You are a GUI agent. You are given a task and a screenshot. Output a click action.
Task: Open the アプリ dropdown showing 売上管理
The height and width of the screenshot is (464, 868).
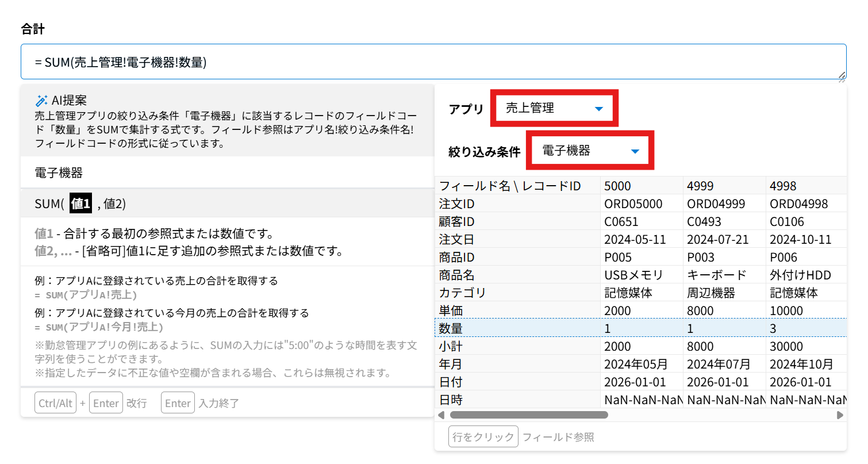pos(554,108)
